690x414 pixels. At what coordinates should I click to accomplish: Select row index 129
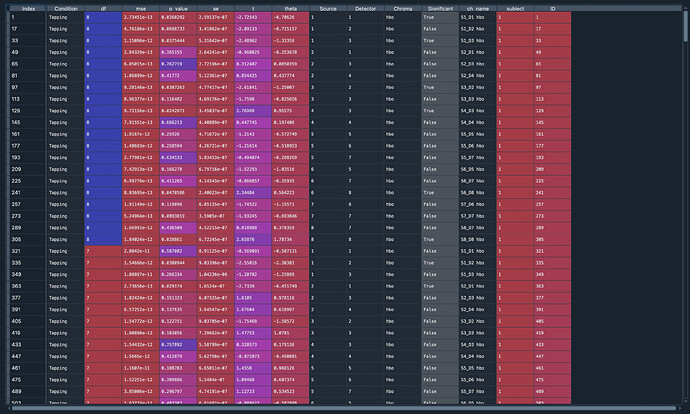click(28, 111)
